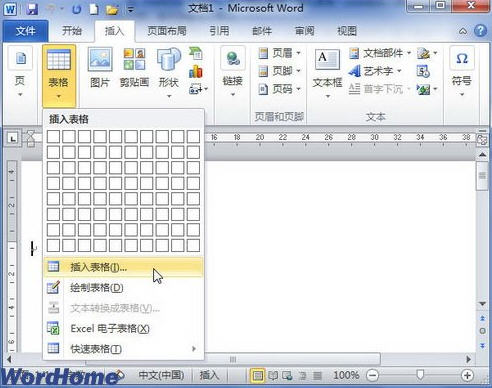Screen dimensions: 492x388
Task: Click the horizontal scrollbar right arrow
Action: click(x=469, y=359)
